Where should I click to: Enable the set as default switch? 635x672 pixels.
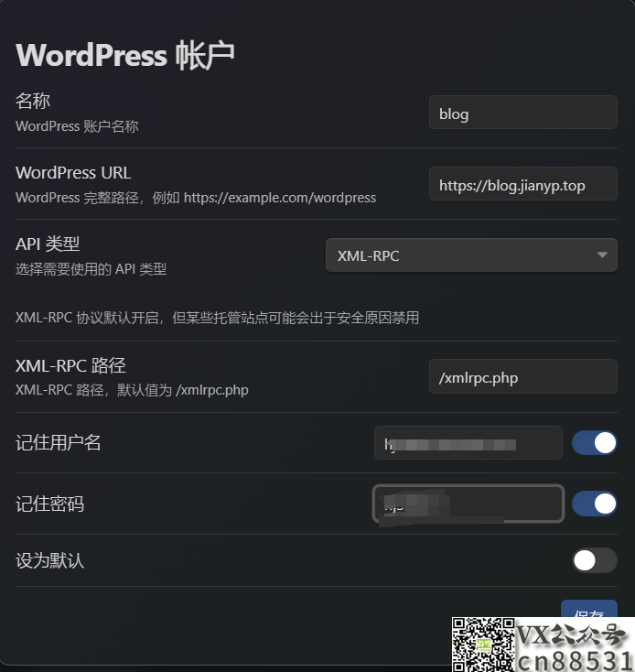tap(595, 560)
